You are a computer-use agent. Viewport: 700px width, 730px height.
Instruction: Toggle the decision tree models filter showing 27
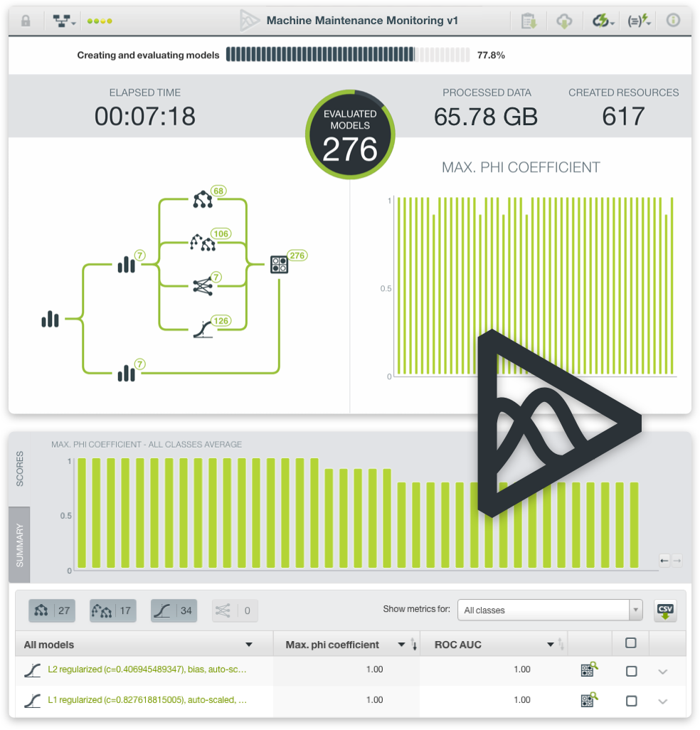click(x=52, y=610)
